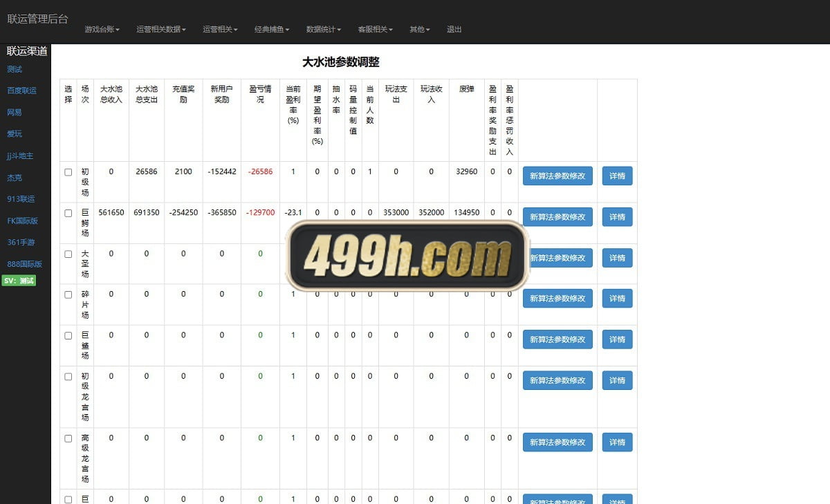Open 详情 for the 巨鳄场 row
The height and width of the screenshot is (504, 830).
[617, 216]
